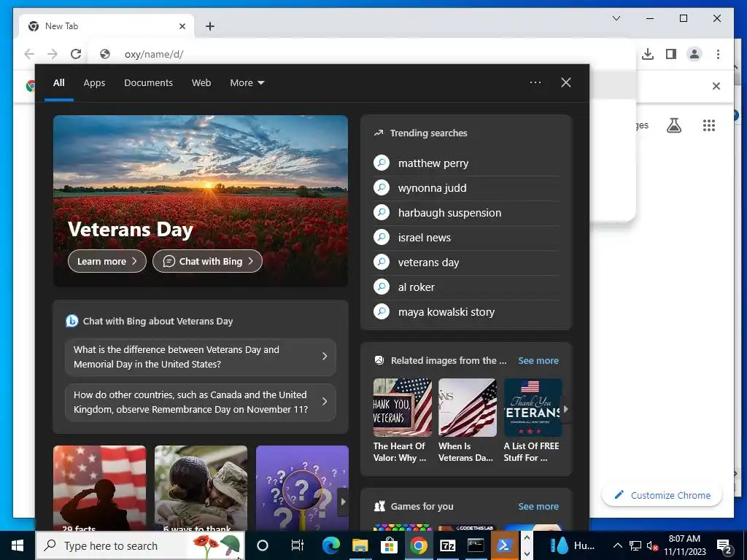The image size is (747, 560).
Task: Click Chat with Bing button
Action: [207, 261]
